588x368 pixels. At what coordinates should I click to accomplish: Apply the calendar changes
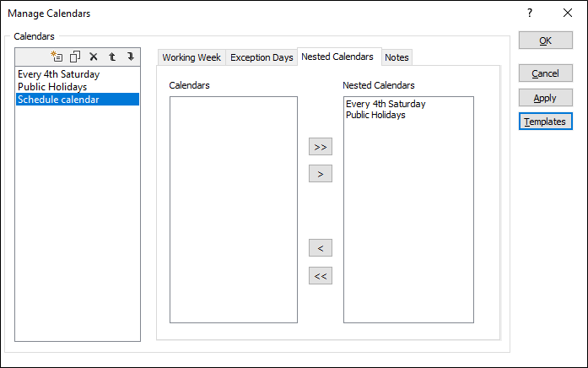(545, 98)
